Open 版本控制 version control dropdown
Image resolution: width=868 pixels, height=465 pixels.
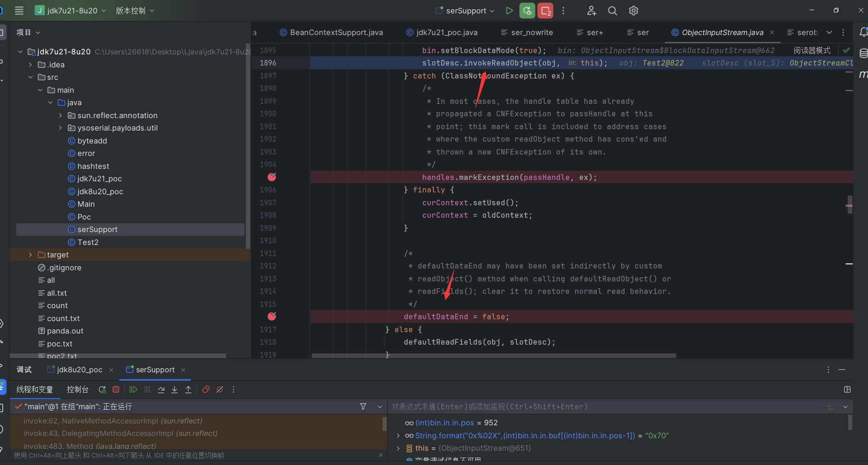[x=135, y=10]
